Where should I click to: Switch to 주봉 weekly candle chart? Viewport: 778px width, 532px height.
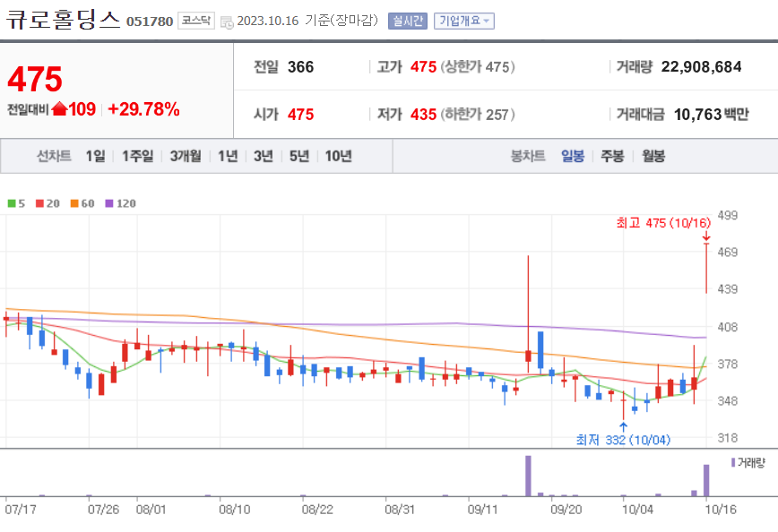[x=612, y=156]
